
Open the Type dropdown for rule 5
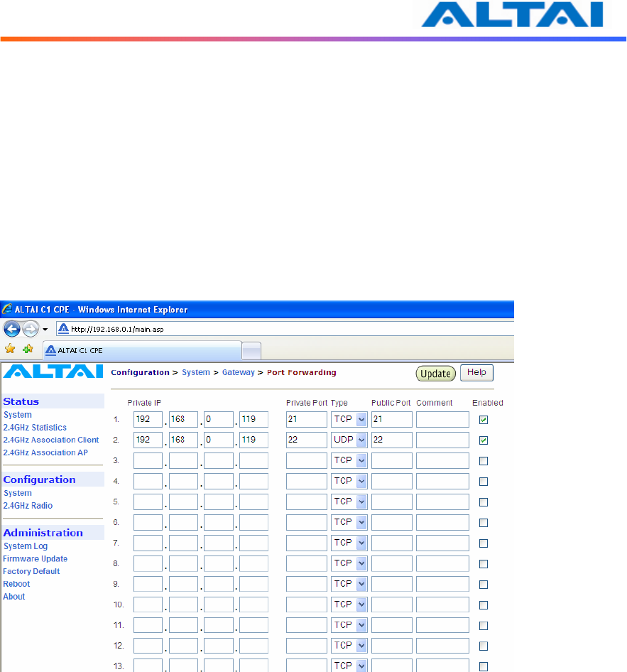pos(349,502)
